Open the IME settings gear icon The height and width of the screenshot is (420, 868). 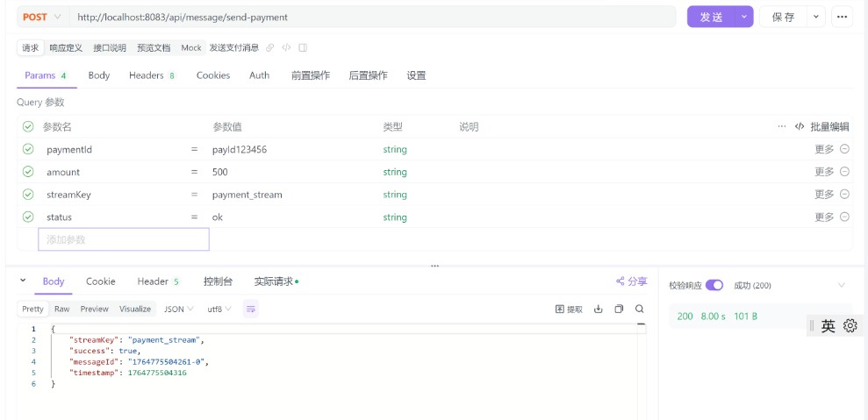(x=850, y=326)
